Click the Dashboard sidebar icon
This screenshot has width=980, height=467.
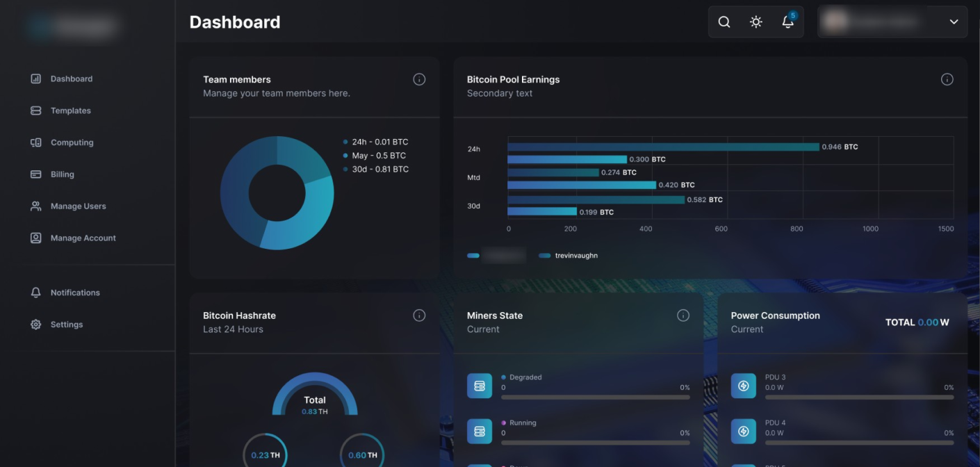[x=36, y=79]
